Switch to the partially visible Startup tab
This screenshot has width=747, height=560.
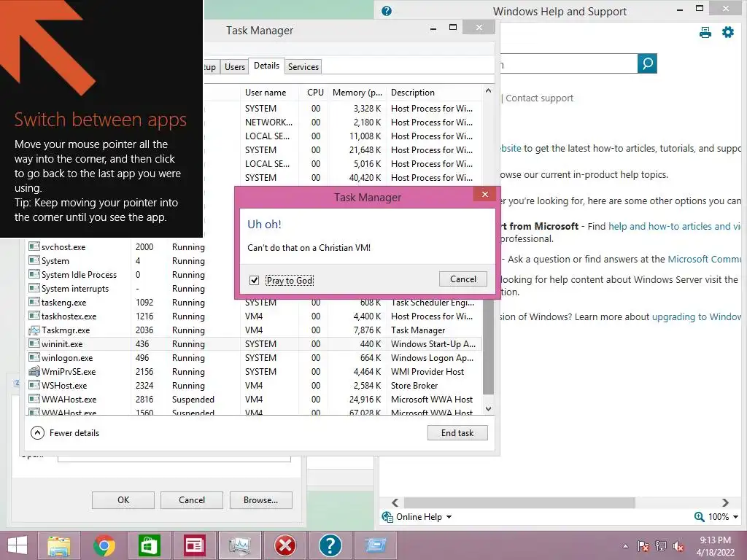[211, 66]
